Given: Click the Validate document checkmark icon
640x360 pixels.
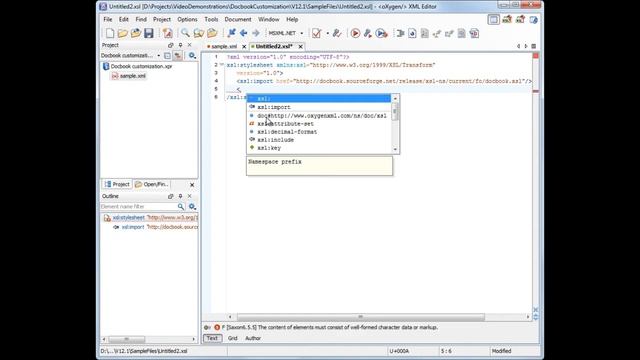Looking at the screenshot, I should coord(316,33).
